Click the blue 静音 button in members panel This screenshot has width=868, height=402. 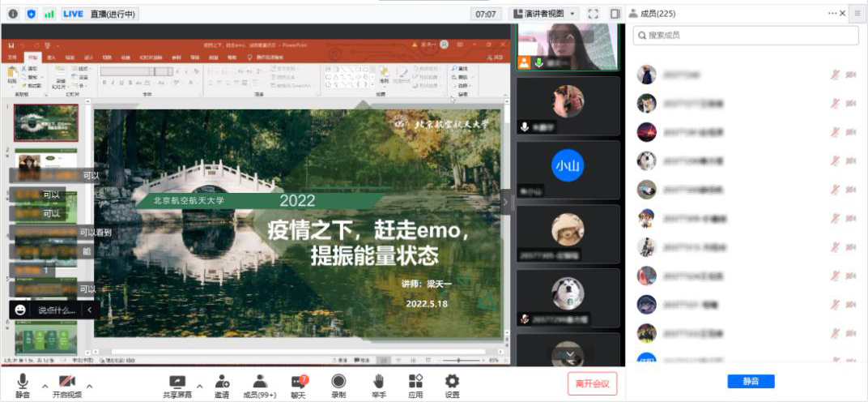[x=751, y=381]
